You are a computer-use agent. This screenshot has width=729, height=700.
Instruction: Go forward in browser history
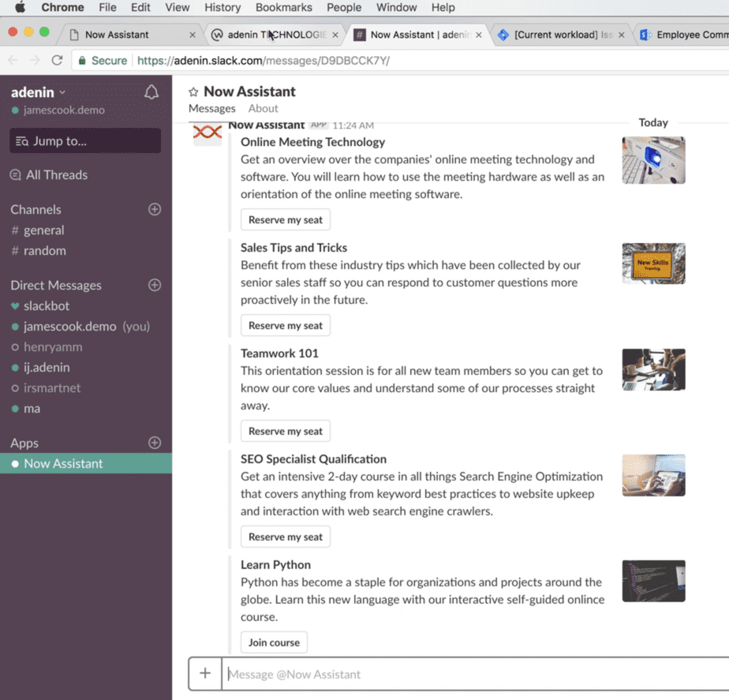[x=35, y=61]
